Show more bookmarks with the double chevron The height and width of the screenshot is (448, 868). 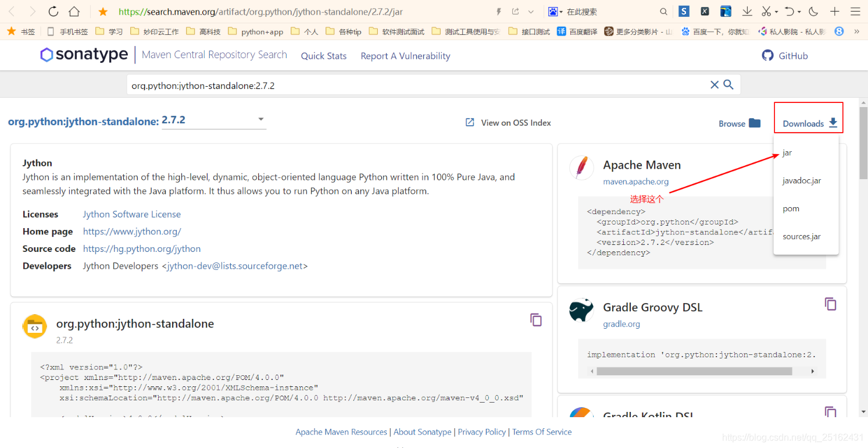(x=856, y=31)
